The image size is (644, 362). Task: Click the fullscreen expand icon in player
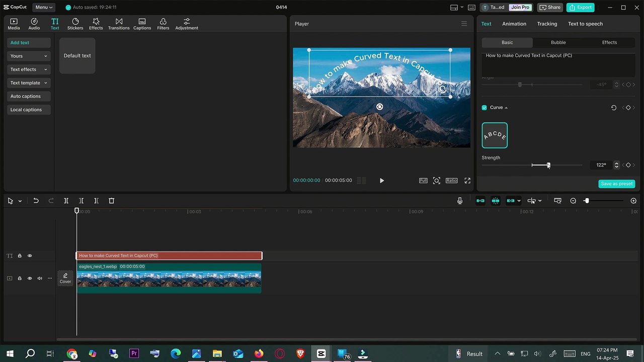[467, 180]
